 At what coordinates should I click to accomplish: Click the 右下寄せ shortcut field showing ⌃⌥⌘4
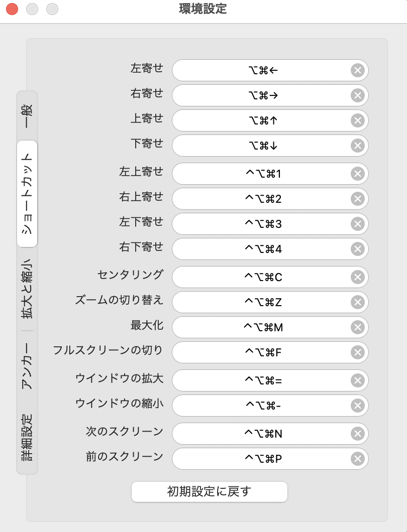coord(262,249)
